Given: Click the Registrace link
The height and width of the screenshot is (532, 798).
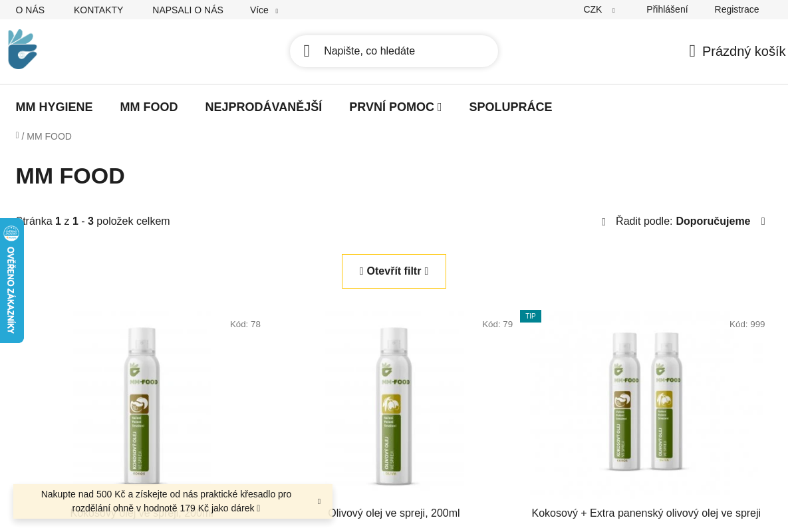Looking at the screenshot, I should 737,10.
